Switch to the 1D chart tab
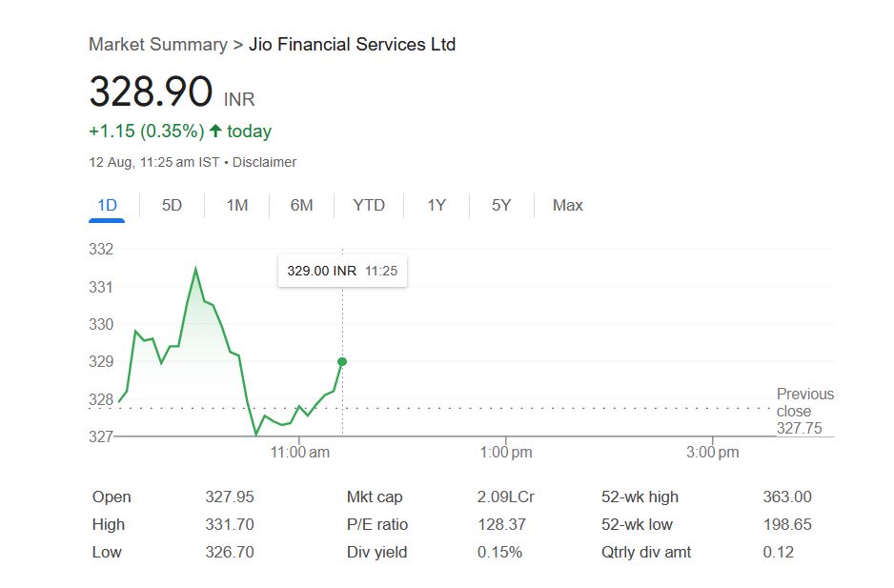Screen dimensions: 894x588 point(107,206)
